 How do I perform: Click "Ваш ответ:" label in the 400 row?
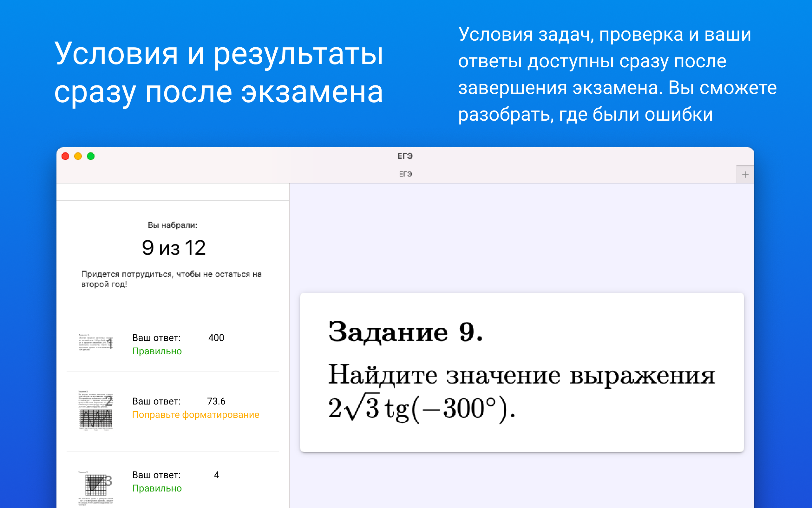click(x=156, y=338)
